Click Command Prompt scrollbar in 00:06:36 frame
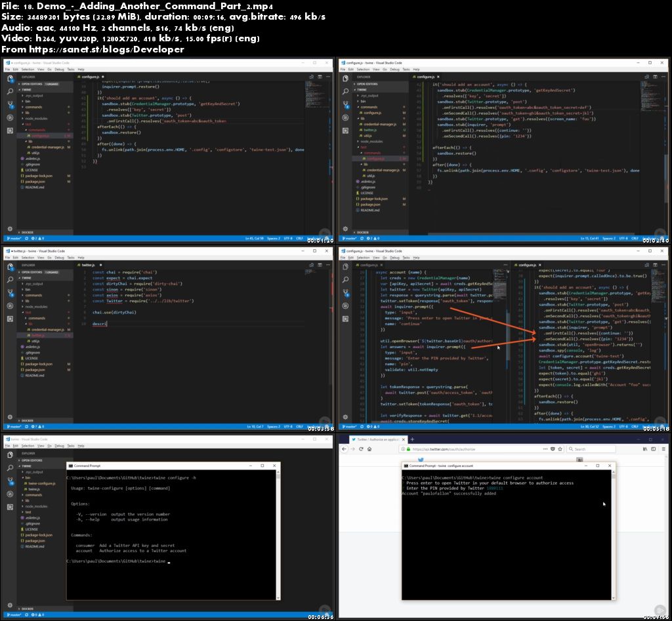672x621 pixels. [278, 535]
